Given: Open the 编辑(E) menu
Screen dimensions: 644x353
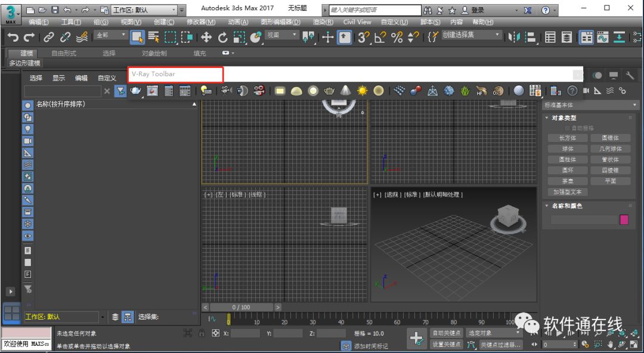Looking at the screenshot, I should coord(39,22).
